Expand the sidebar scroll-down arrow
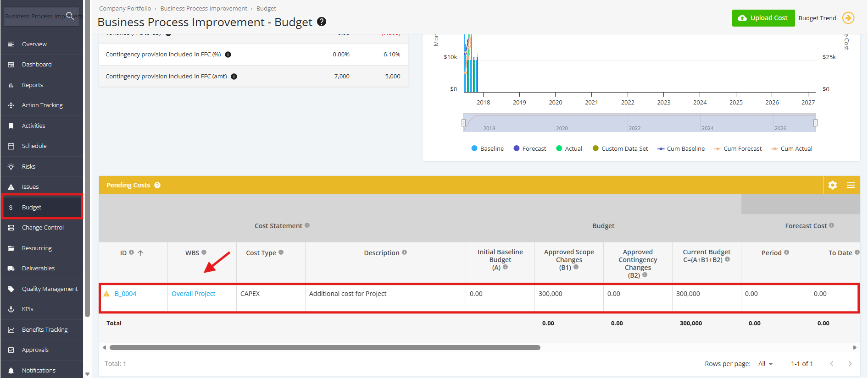Image resolution: width=868 pixels, height=378 pixels. (x=87, y=374)
